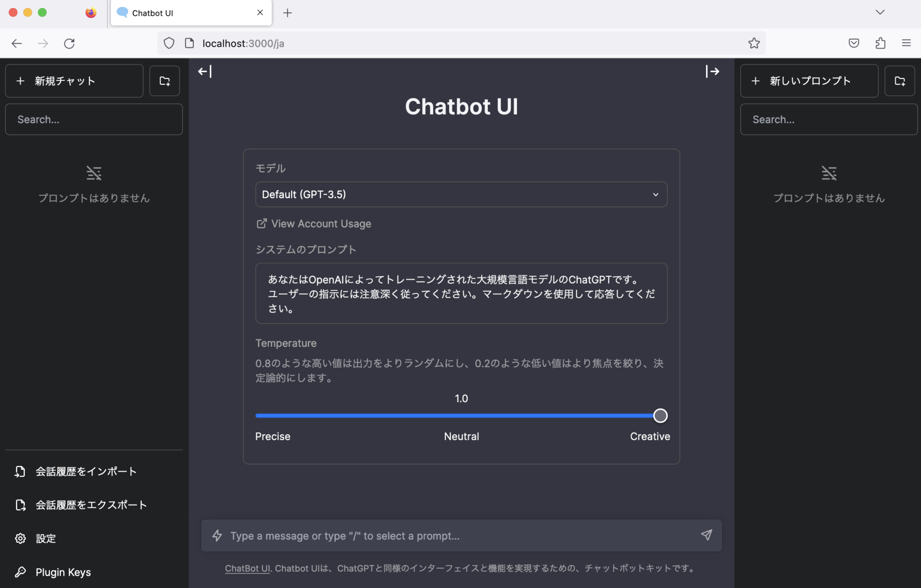Export conversation history via 会話履歴をエクスポート
The width and height of the screenshot is (921, 588).
coord(90,505)
